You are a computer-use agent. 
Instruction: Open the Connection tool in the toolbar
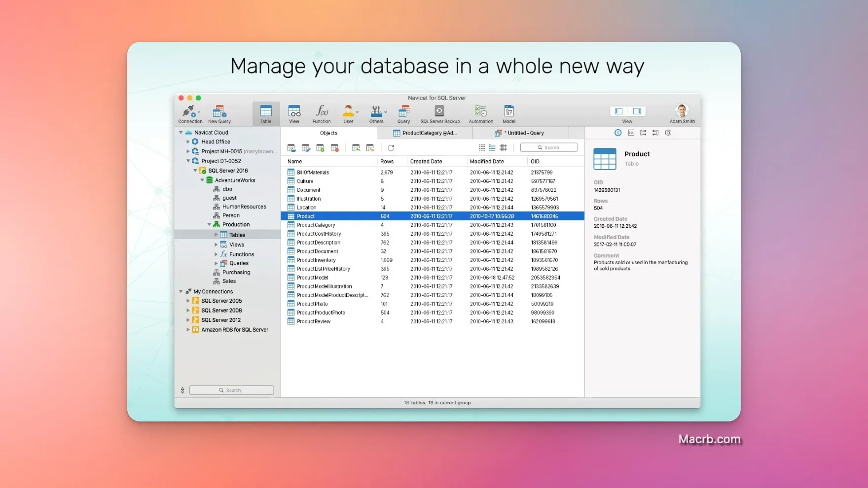(190, 114)
